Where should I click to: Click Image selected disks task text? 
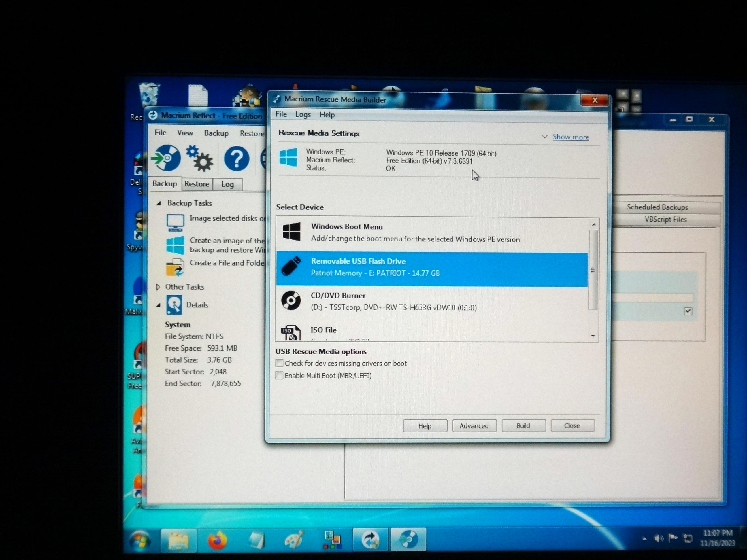coord(228,218)
